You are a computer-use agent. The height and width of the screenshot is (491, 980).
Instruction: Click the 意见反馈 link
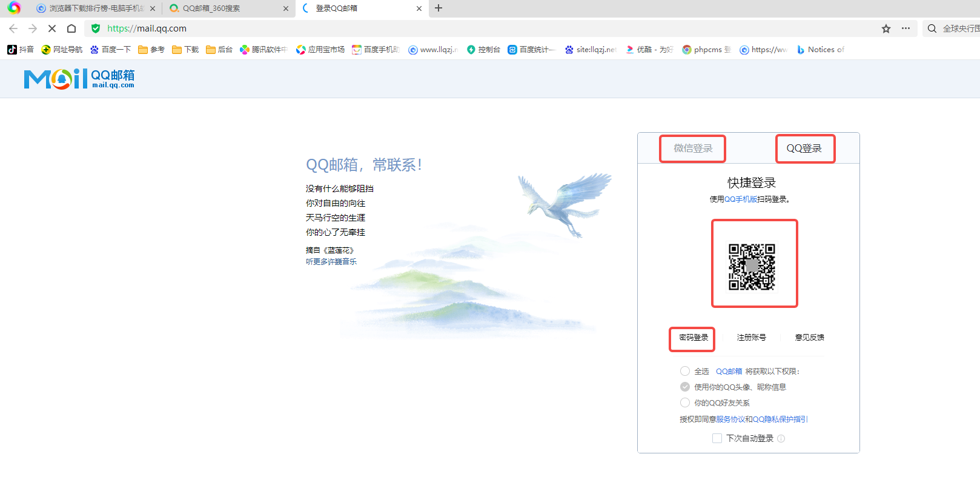click(x=809, y=338)
